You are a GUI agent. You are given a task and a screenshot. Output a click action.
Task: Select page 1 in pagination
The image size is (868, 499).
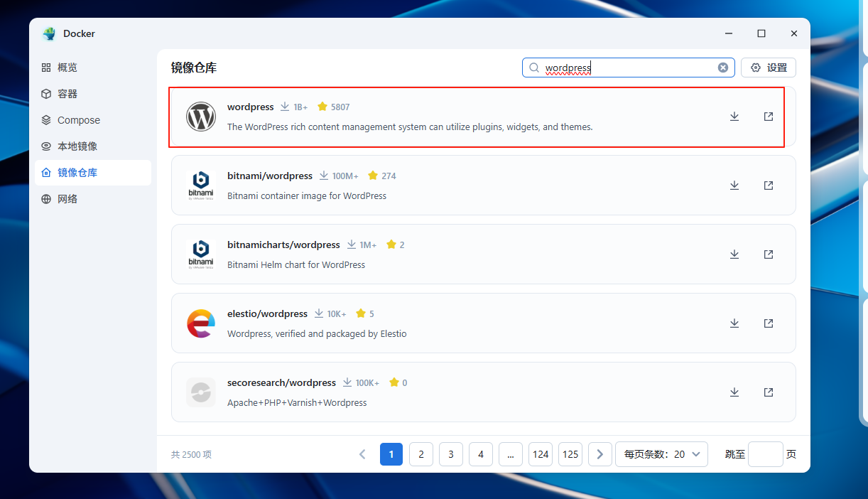391,454
